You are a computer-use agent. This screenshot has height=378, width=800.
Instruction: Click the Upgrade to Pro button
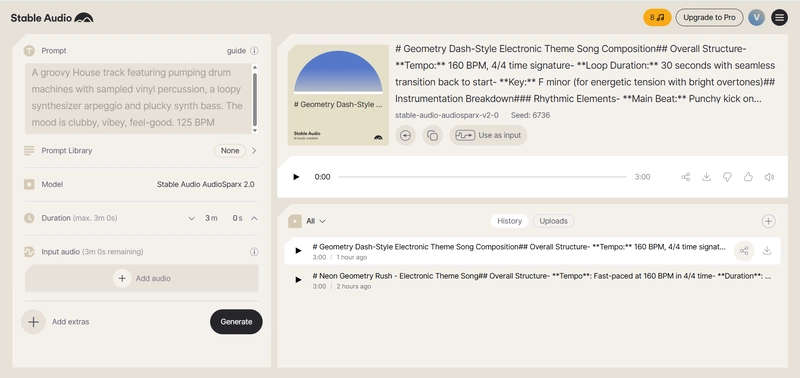coord(709,17)
